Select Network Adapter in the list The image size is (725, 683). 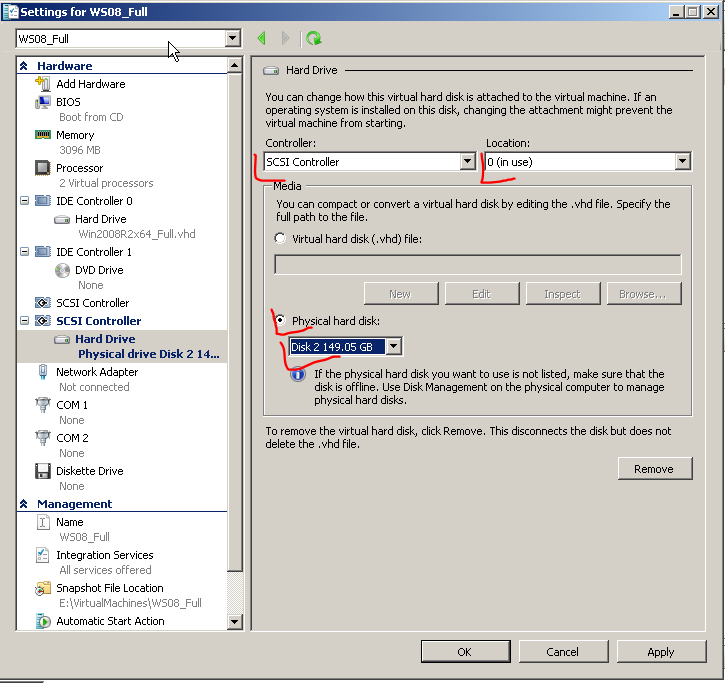[97, 372]
